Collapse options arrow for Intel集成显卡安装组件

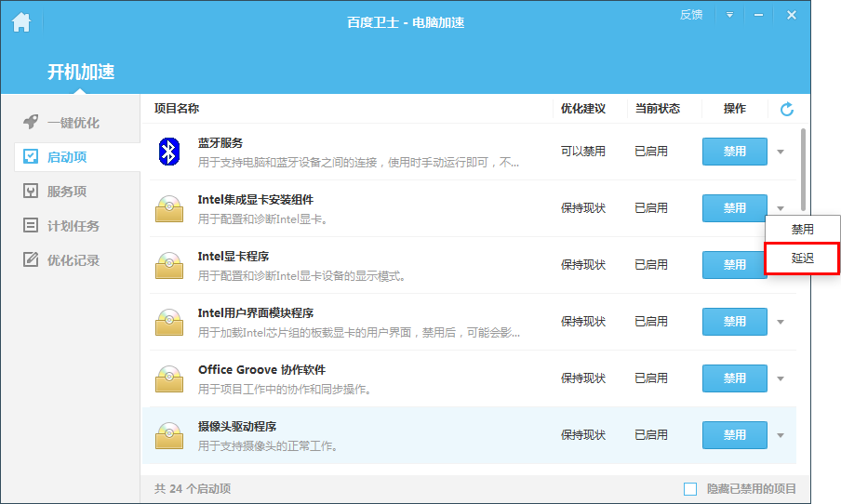(x=781, y=208)
